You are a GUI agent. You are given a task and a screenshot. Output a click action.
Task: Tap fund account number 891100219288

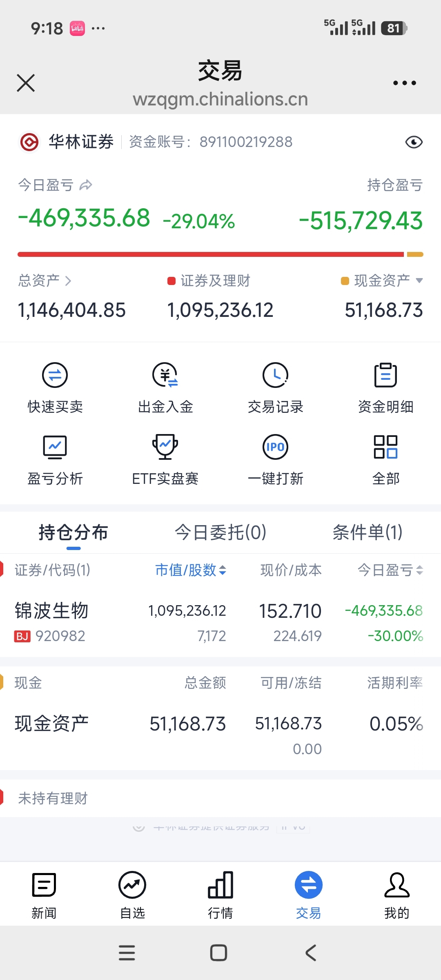point(246,142)
